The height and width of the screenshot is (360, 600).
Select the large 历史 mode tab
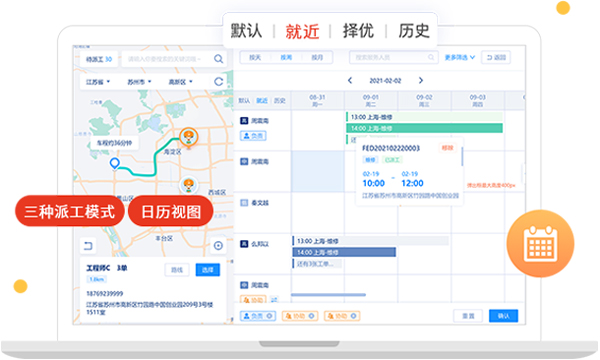tap(414, 31)
